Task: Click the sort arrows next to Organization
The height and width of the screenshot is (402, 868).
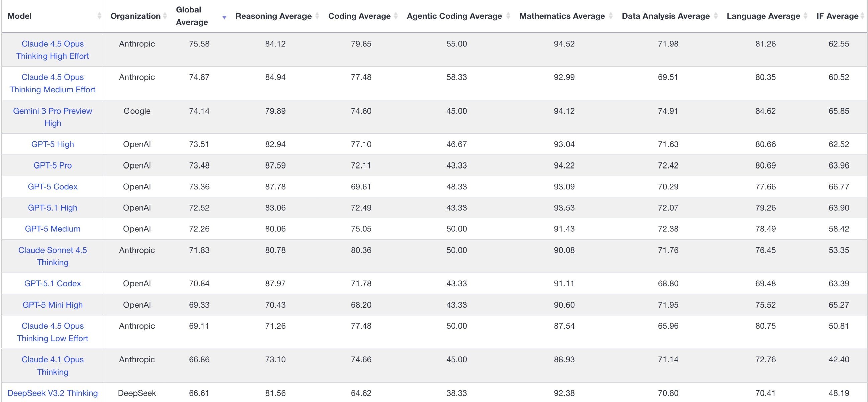Action: point(165,16)
